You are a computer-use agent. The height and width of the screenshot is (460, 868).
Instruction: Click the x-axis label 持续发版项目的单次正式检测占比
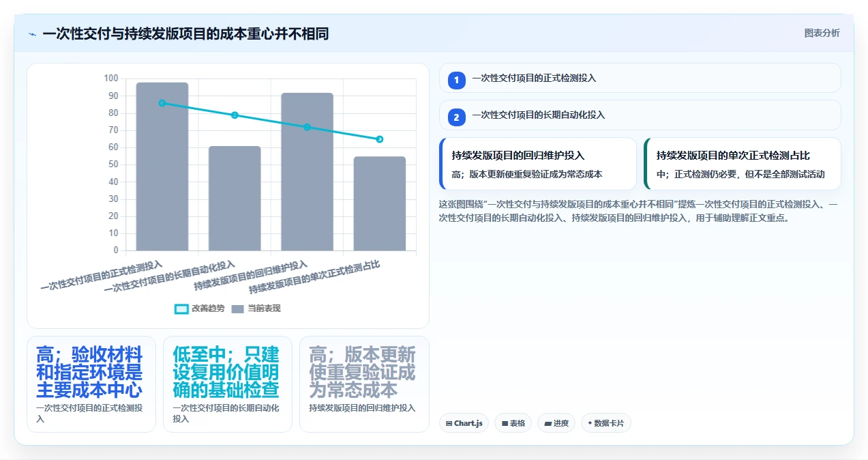[x=314, y=276]
